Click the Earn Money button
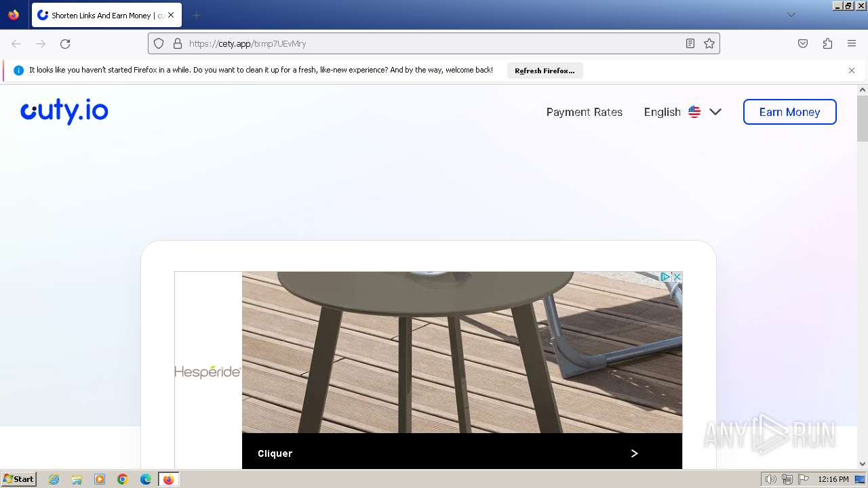This screenshot has height=488, width=868. tap(790, 112)
